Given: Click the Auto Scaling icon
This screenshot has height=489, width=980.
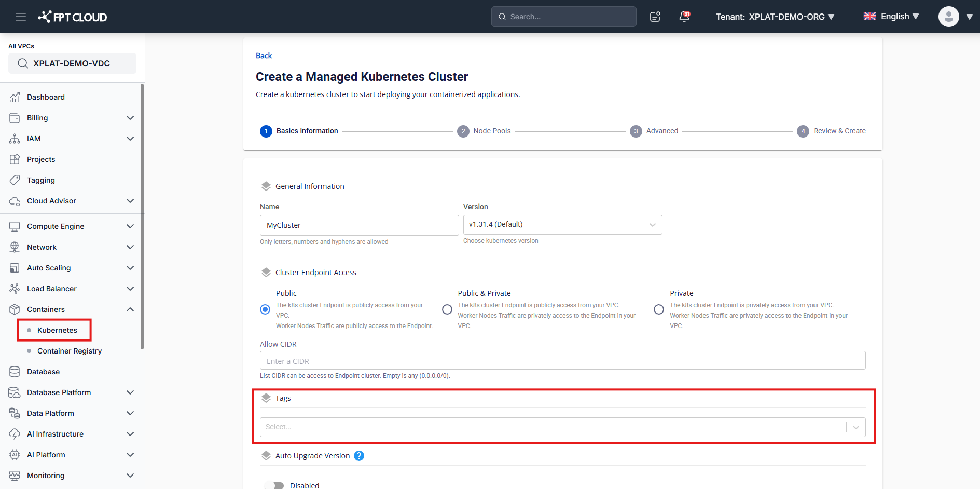Looking at the screenshot, I should pos(15,268).
